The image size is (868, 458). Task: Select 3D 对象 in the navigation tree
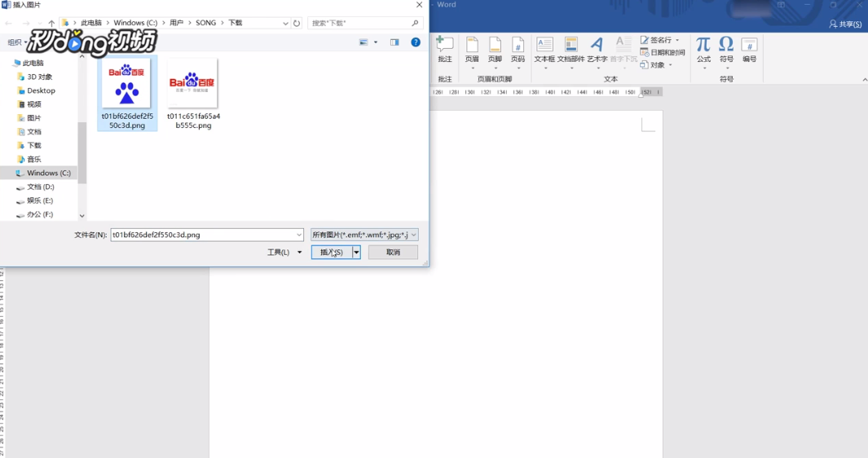[x=39, y=77]
